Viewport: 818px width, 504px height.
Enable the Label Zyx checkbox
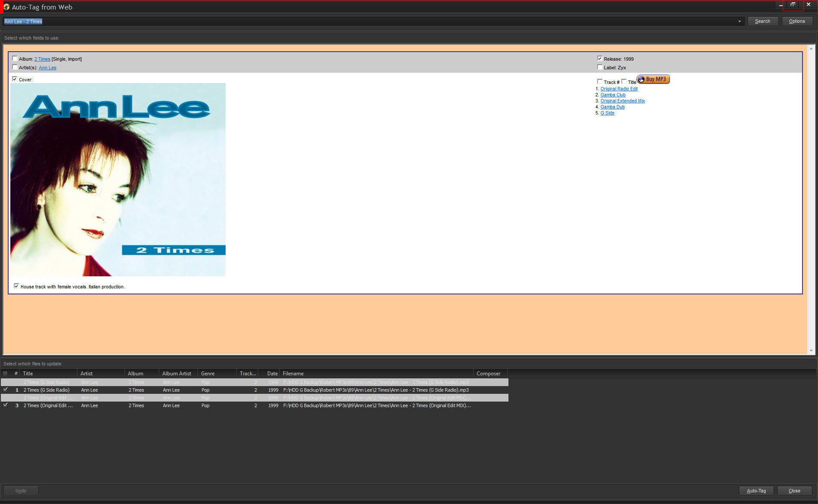coord(600,67)
